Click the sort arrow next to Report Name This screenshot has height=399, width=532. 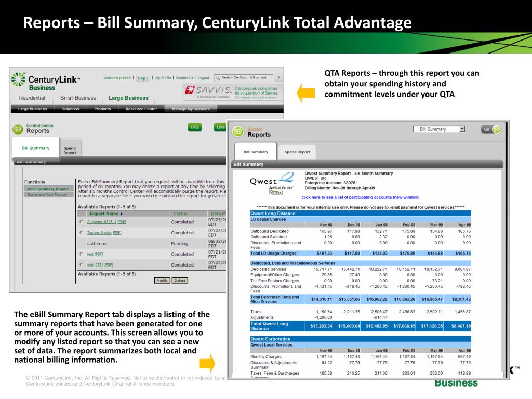(x=121, y=214)
